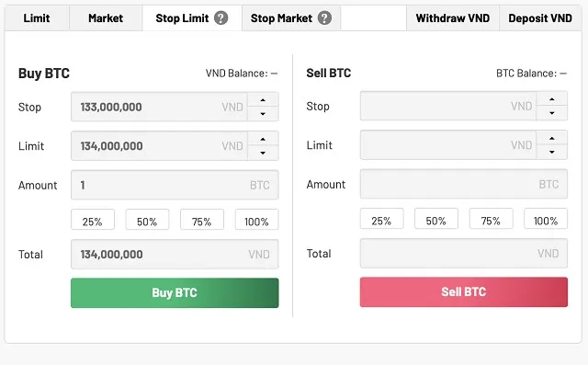Increase Sell BTC Stop price up arrow
Viewport: 588px width, 365px height.
(551, 99)
